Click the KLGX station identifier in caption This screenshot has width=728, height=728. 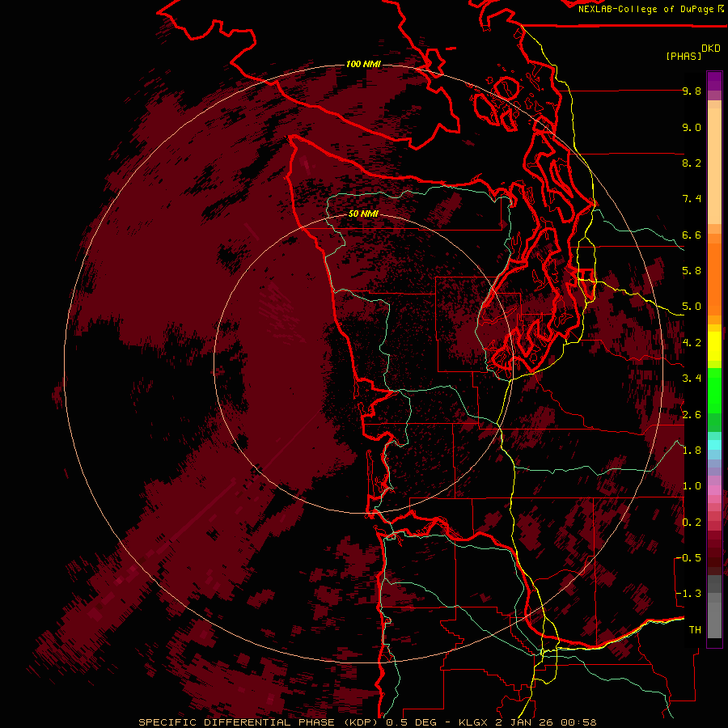pyautogui.click(x=473, y=722)
